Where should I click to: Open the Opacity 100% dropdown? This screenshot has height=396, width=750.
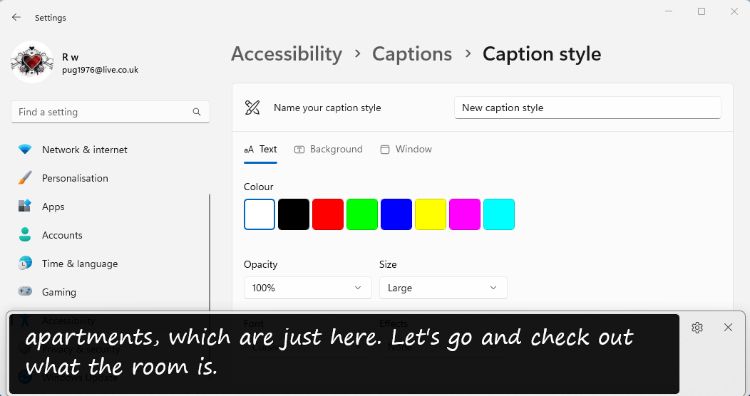point(308,288)
